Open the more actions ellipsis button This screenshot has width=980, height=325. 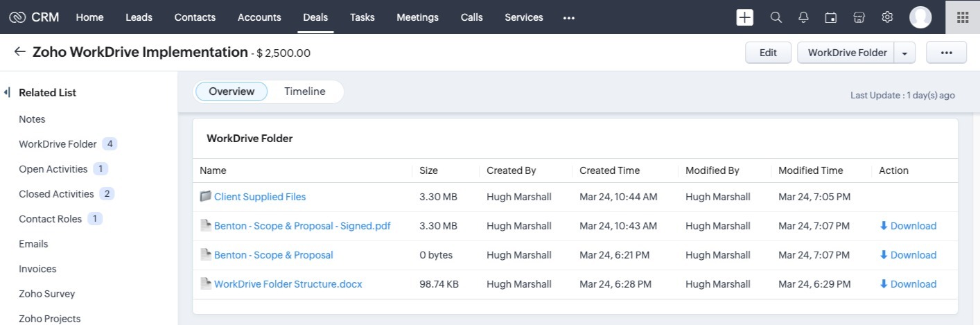pos(946,53)
